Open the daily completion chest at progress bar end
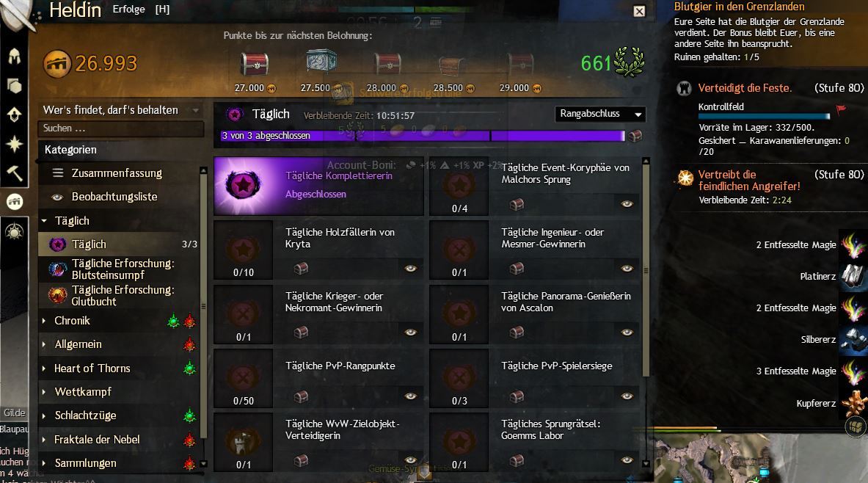This screenshot has height=483, width=868. [635, 136]
